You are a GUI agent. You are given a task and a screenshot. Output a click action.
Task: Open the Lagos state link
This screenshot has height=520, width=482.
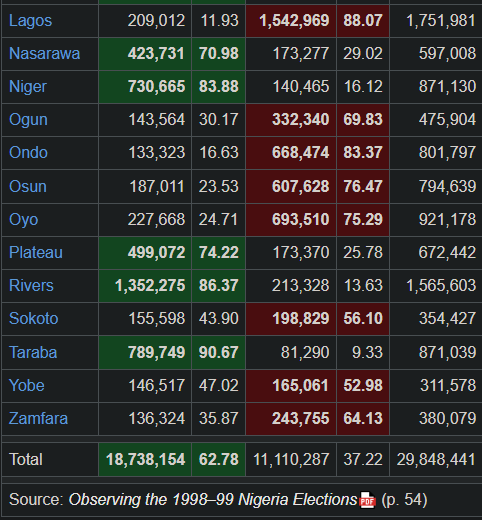(30, 21)
